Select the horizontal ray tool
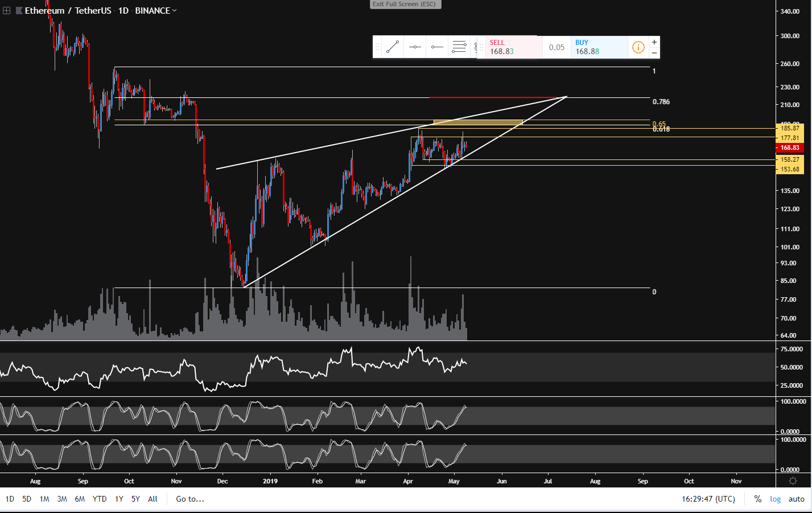The image size is (812, 513). [437, 47]
